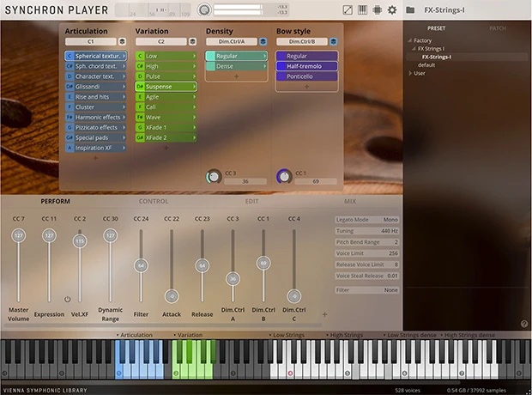532x395 pixels.
Task: Select Inspiration XF articulation
Action: tap(96, 148)
